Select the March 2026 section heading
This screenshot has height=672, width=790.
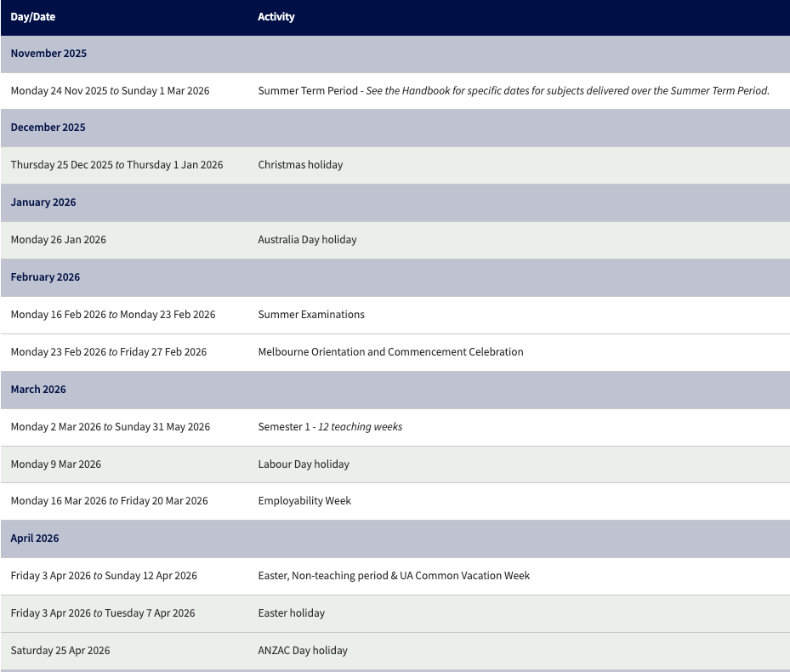[38, 390]
